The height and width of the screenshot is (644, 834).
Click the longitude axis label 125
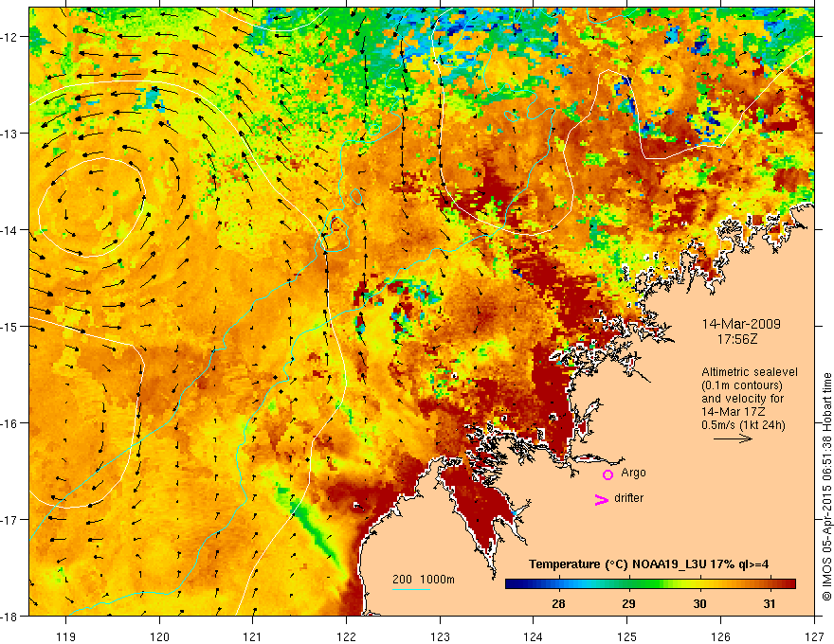[627, 636]
